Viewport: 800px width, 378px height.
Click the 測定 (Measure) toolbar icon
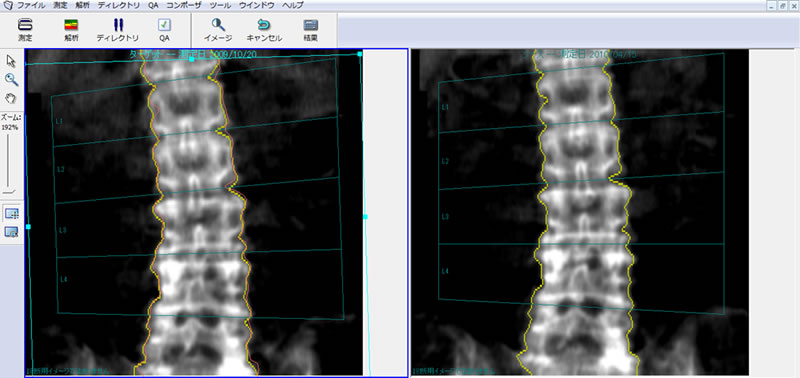pyautogui.click(x=25, y=24)
